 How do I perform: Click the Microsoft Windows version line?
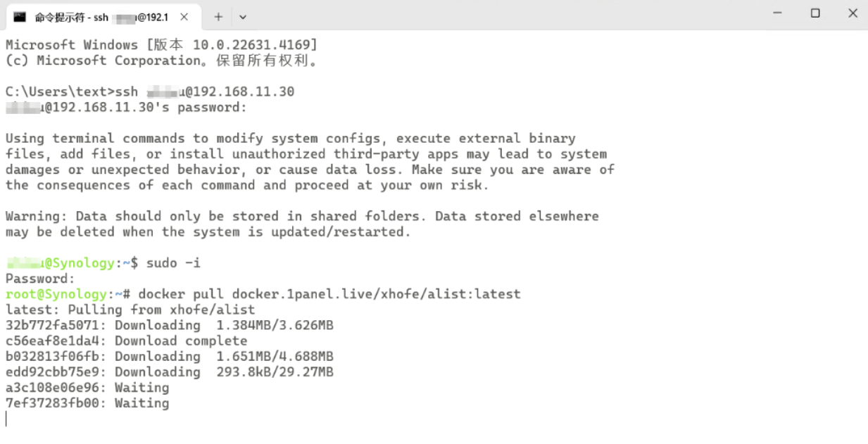(x=161, y=45)
